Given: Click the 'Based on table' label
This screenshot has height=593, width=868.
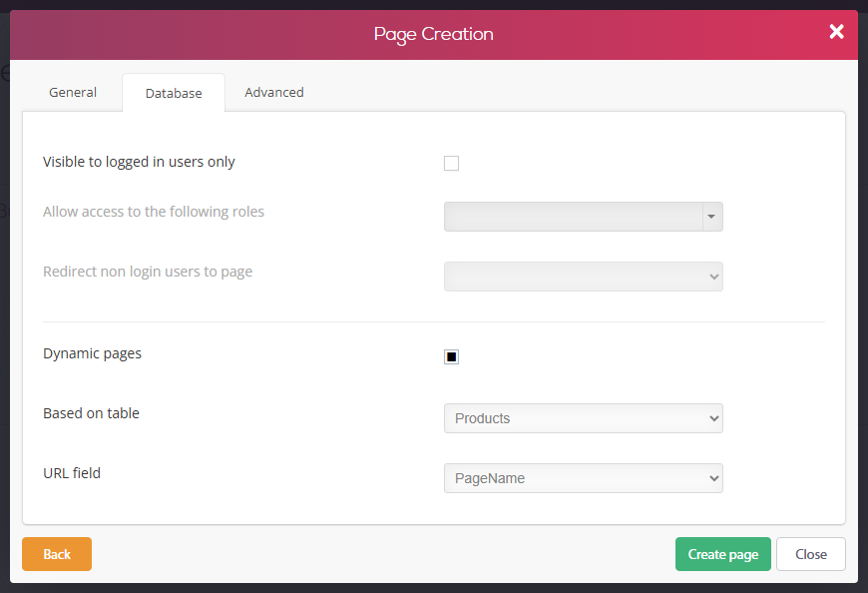Looking at the screenshot, I should pos(92,413).
